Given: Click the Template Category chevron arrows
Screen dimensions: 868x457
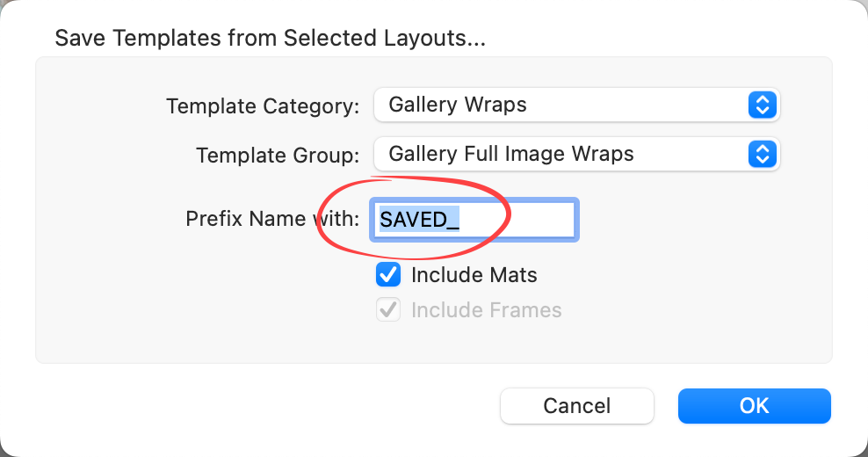Looking at the screenshot, I should (x=763, y=105).
